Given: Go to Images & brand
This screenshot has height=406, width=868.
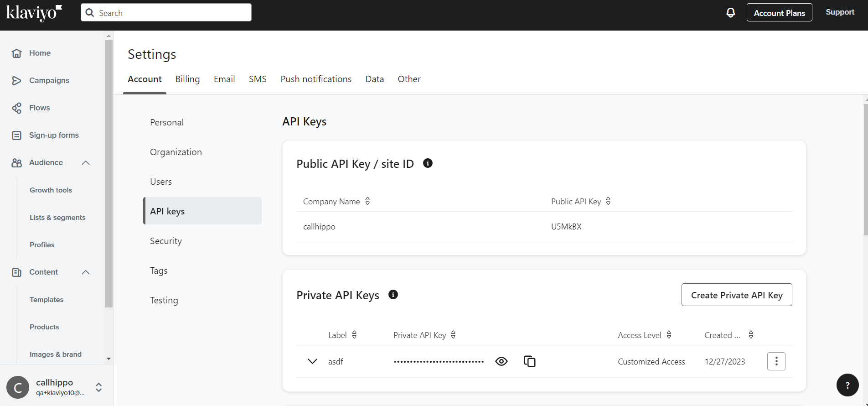Looking at the screenshot, I should (x=56, y=354).
